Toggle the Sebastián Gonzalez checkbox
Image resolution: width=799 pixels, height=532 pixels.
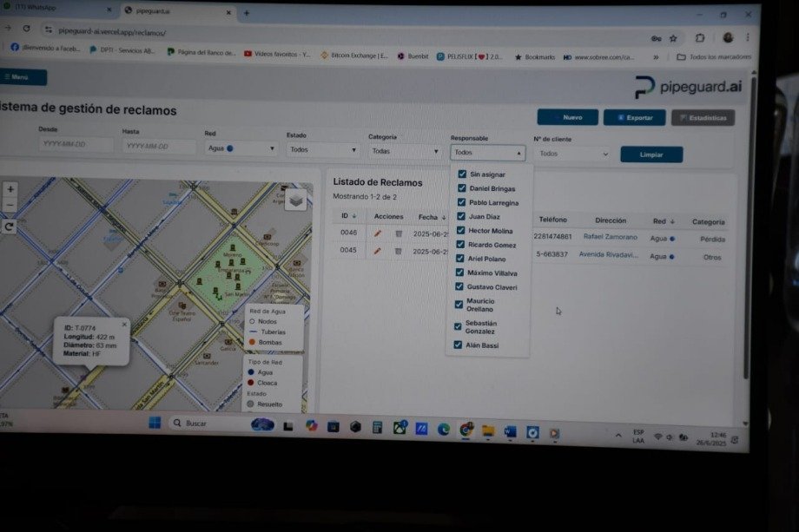click(x=458, y=326)
